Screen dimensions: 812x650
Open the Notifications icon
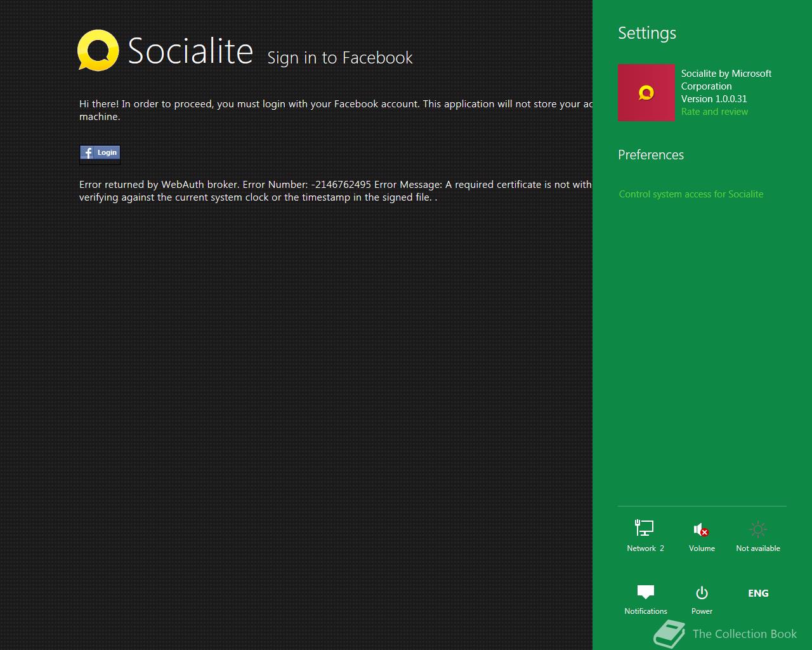click(x=645, y=600)
